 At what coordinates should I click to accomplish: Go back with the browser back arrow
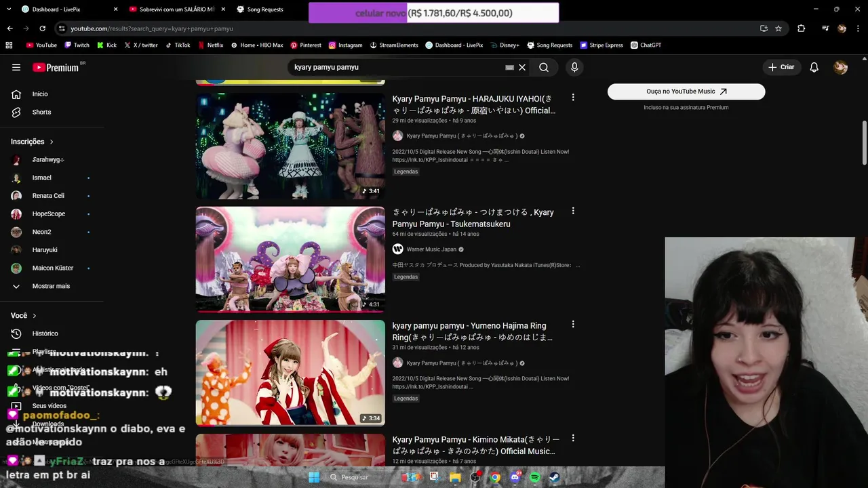point(9,28)
